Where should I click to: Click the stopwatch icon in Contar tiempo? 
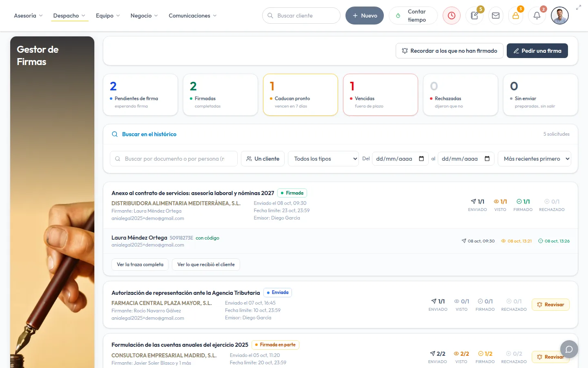(x=398, y=16)
